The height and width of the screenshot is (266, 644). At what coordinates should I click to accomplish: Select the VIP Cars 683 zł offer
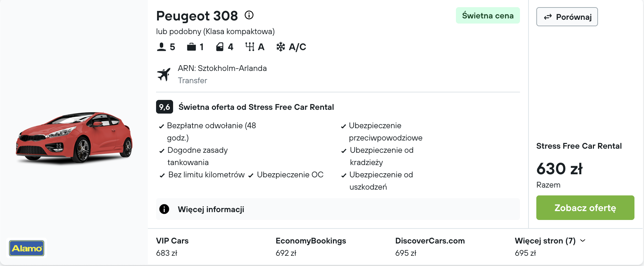(172, 247)
